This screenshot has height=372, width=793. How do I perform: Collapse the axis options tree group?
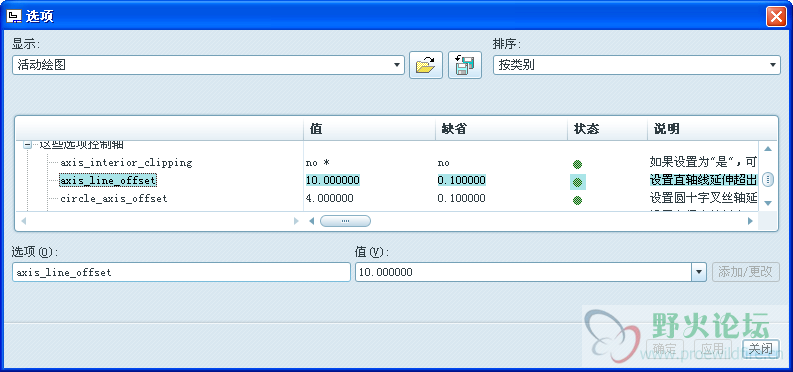27,145
